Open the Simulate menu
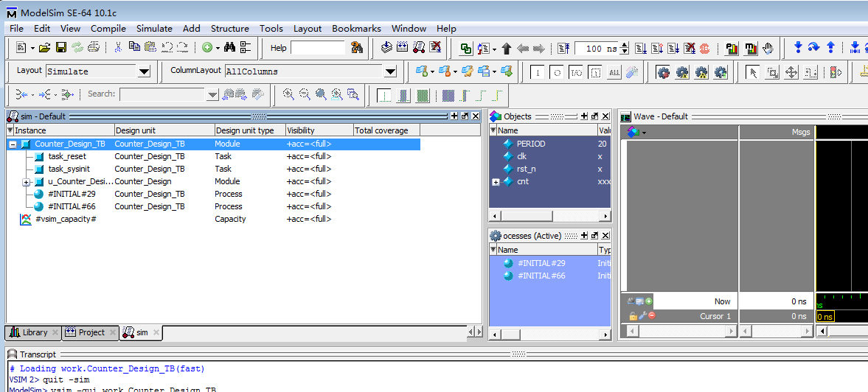Screen dimensions: 868x392 tap(154, 28)
